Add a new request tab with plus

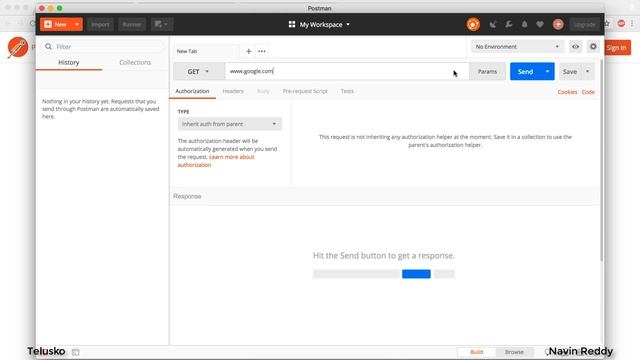point(249,51)
